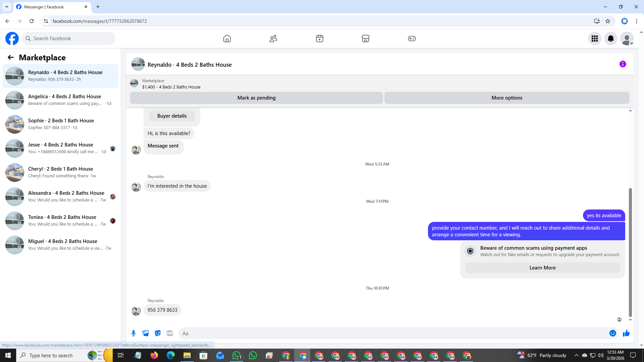Image resolution: width=644 pixels, height=362 pixels.
Task: Attach a photo using the image icon
Action: pos(146,333)
